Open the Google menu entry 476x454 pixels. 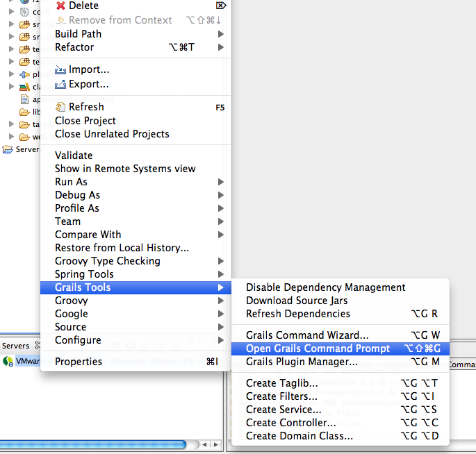(136, 314)
